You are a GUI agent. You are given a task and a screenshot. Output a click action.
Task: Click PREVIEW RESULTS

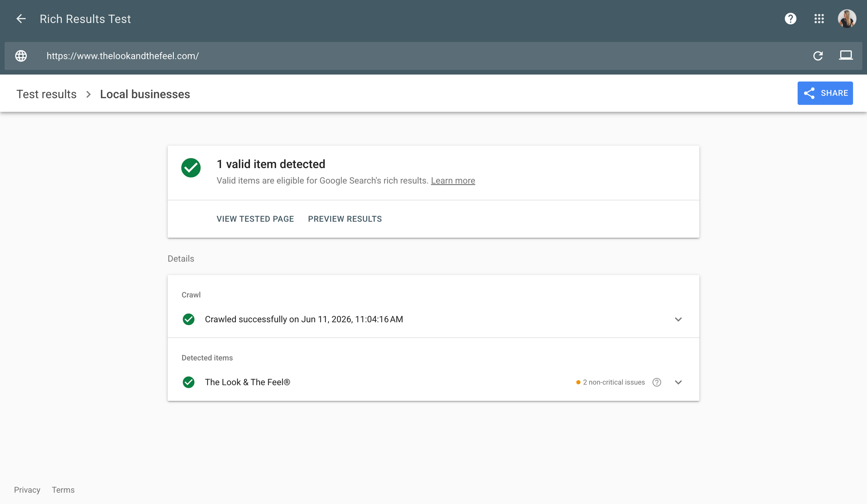click(x=345, y=219)
